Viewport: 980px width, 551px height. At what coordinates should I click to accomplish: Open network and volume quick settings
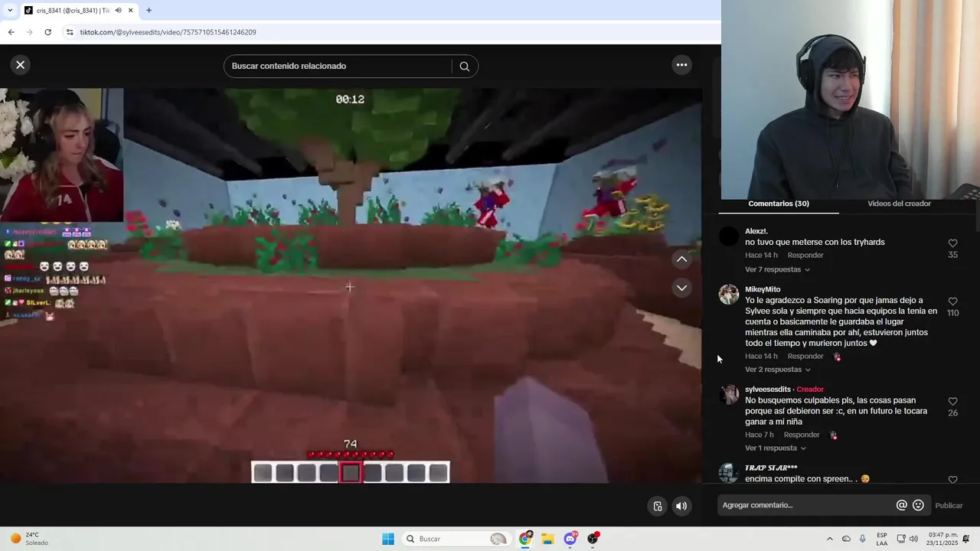tap(907, 539)
